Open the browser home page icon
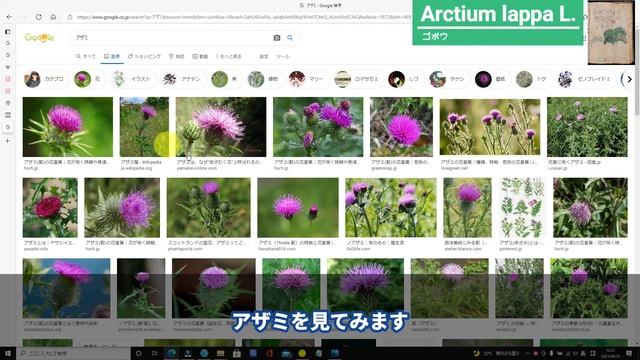This screenshot has height=360, width=640. [x=53, y=17]
